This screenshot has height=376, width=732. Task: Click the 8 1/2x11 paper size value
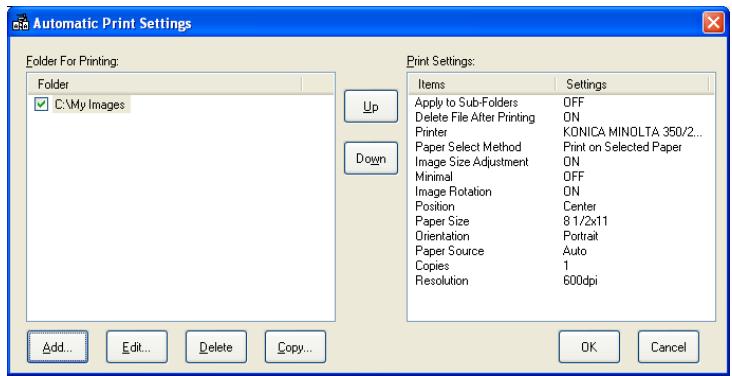pos(585,221)
